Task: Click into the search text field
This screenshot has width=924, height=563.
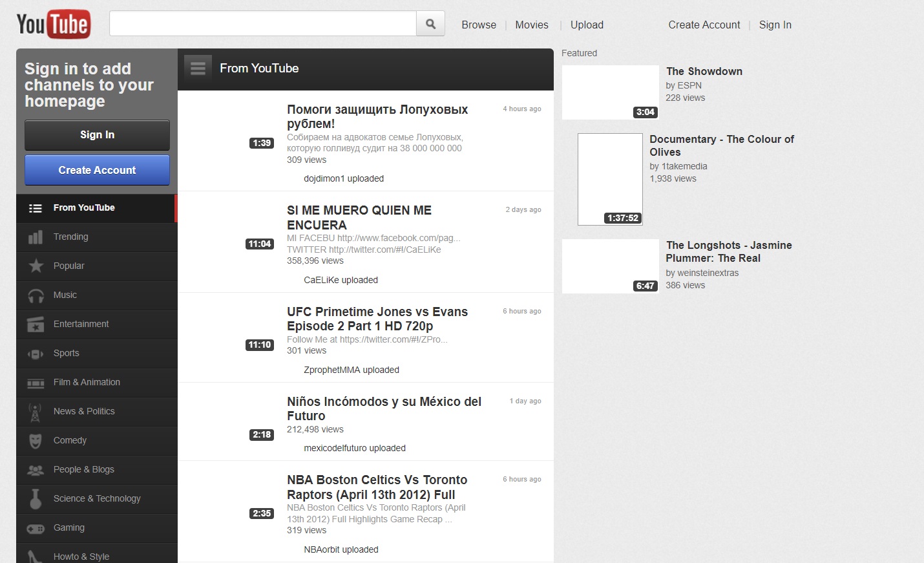Action: click(262, 24)
